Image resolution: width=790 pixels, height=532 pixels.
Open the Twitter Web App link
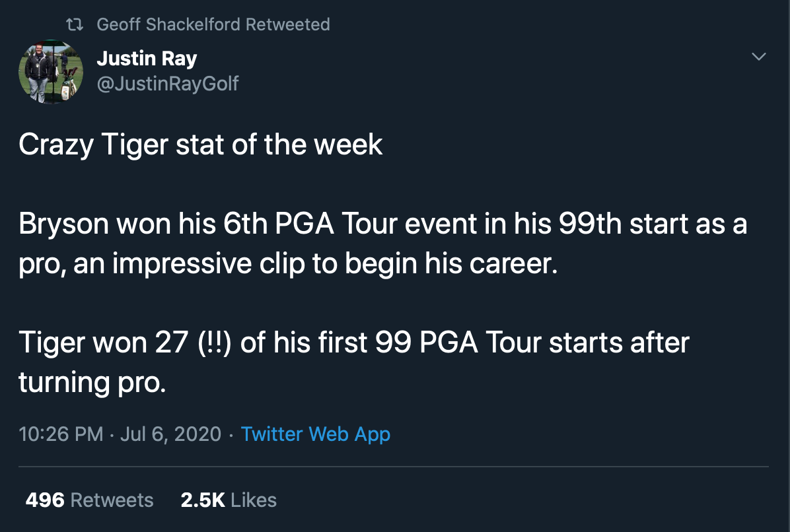pyautogui.click(x=315, y=434)
